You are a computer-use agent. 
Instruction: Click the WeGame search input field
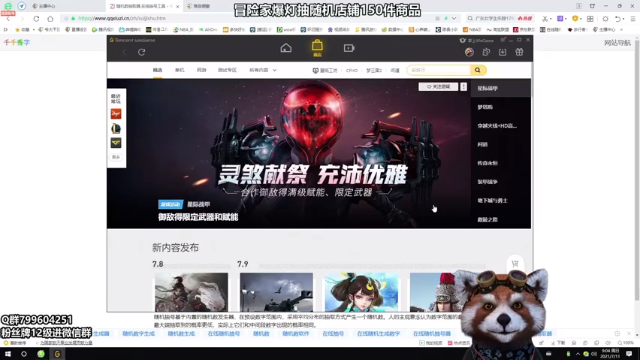click(x=439, y=70)
